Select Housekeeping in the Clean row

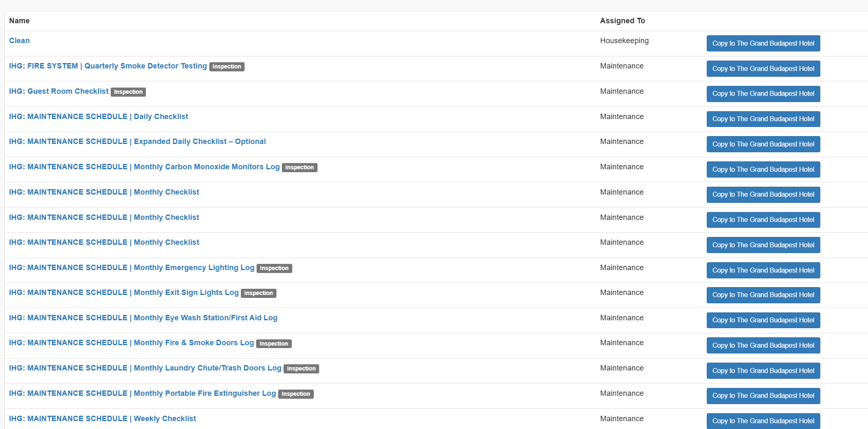624,41
